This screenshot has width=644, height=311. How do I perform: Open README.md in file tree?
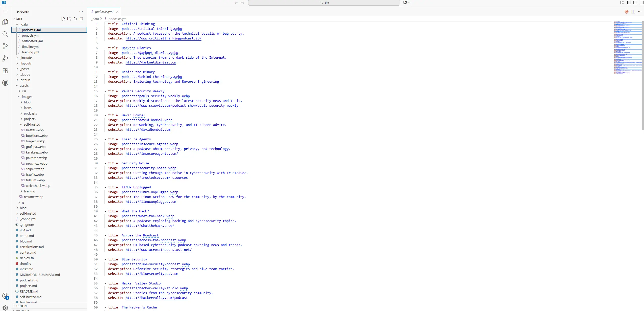pyautogui.click(x=29, y=291)
